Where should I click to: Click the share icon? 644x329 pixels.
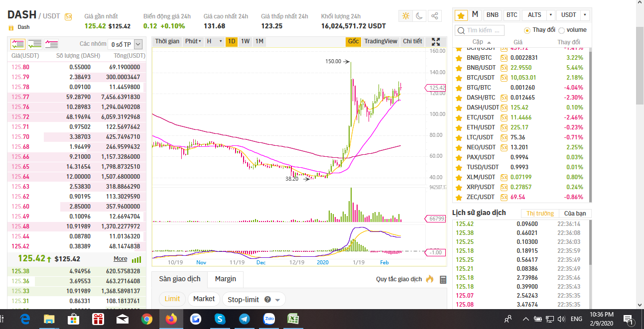(x=434, y=16)
